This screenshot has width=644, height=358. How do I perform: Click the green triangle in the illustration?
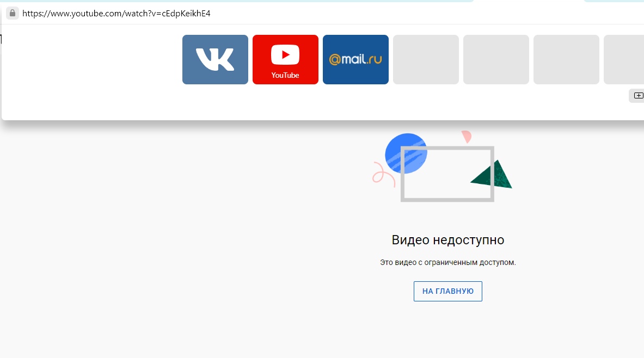[x=492, y=175]
